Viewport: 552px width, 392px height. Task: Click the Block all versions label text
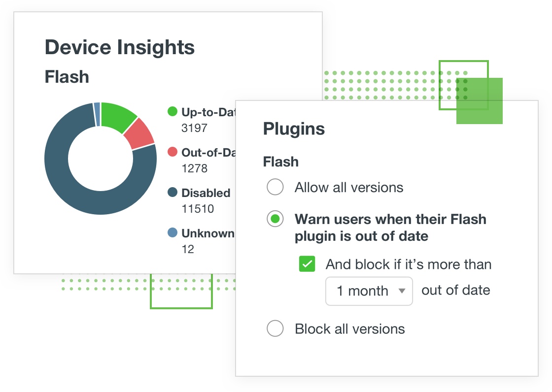tap(350, 329)
